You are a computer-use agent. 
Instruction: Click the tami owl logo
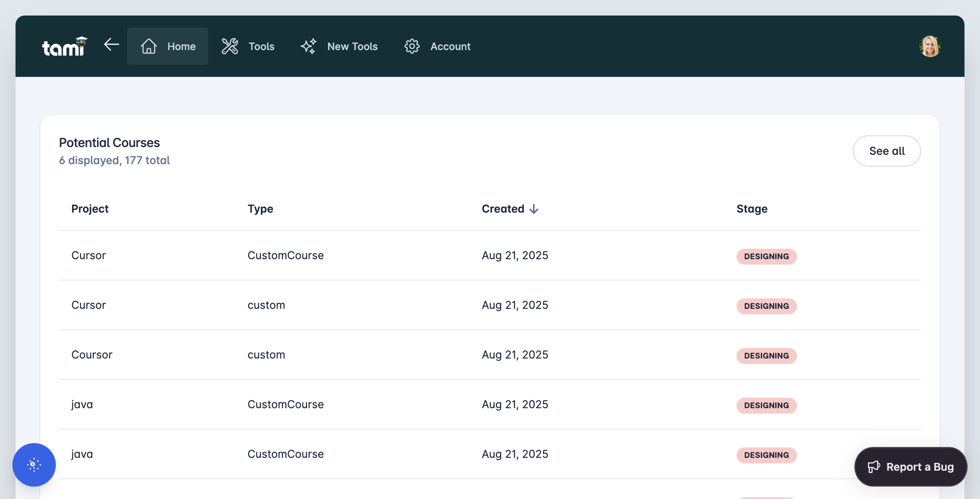point(65,47)
